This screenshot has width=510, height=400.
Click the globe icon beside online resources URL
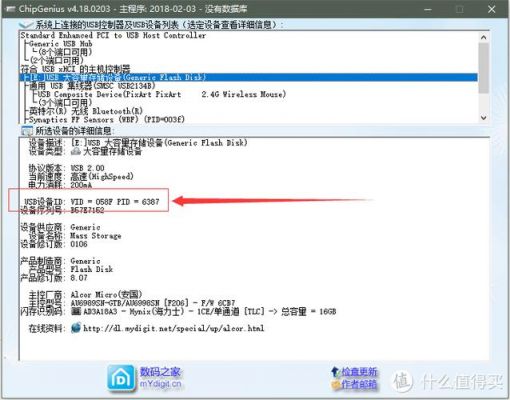76,328
